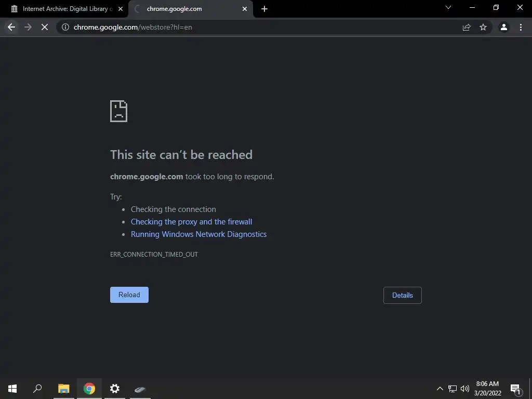Restore down the Chrome window
This screenshot has width=532, height=399.
[x=496, y=7]
